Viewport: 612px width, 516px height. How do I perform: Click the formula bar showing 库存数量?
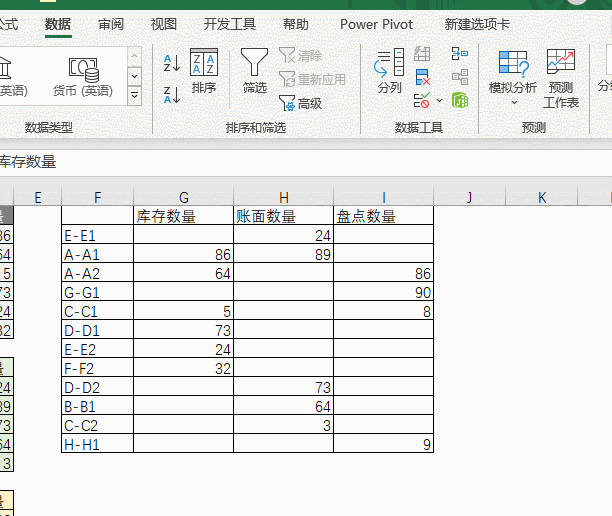click(x=306, y=162)
